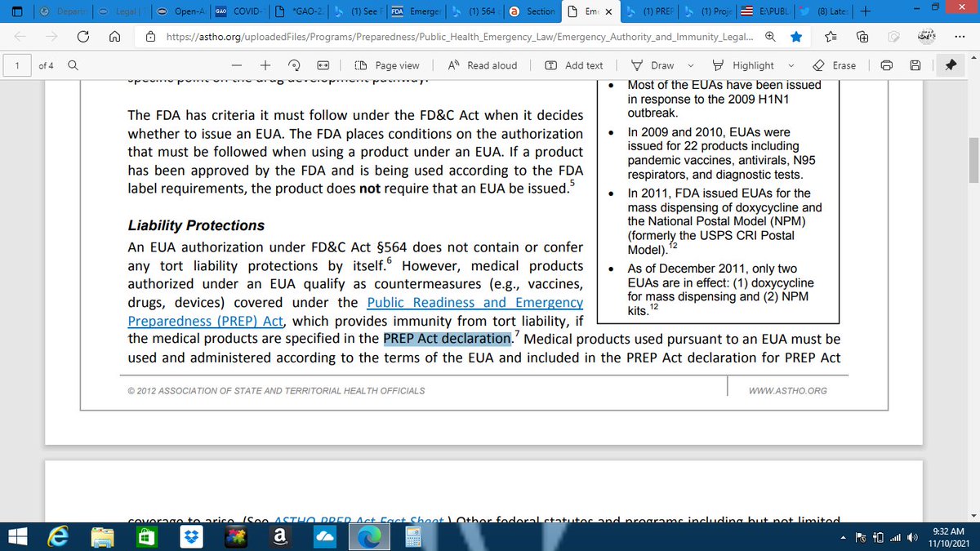Open Calculator from taskbar
Image resolution: width=980 pixels, height=551 pixels.
[x=412, y=536]
